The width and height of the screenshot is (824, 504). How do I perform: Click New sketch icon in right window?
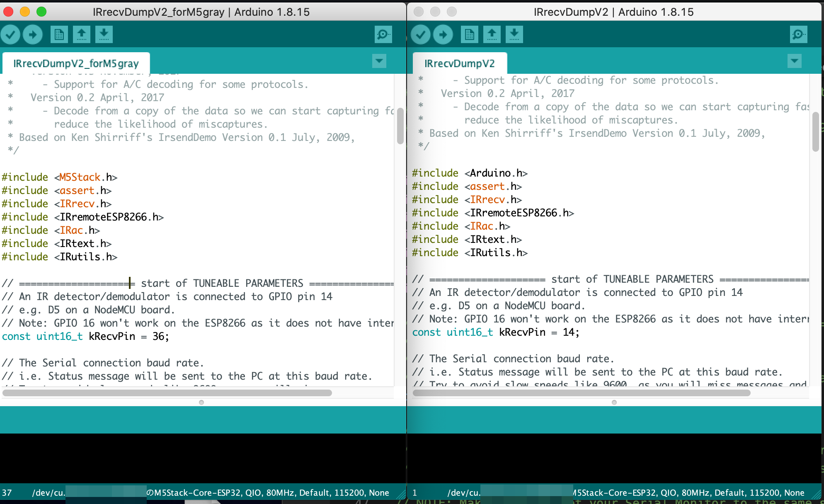coord(470,34)
